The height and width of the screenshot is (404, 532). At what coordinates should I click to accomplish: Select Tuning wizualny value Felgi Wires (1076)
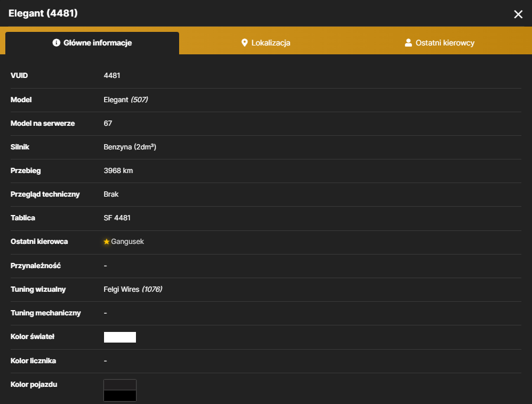133,289
